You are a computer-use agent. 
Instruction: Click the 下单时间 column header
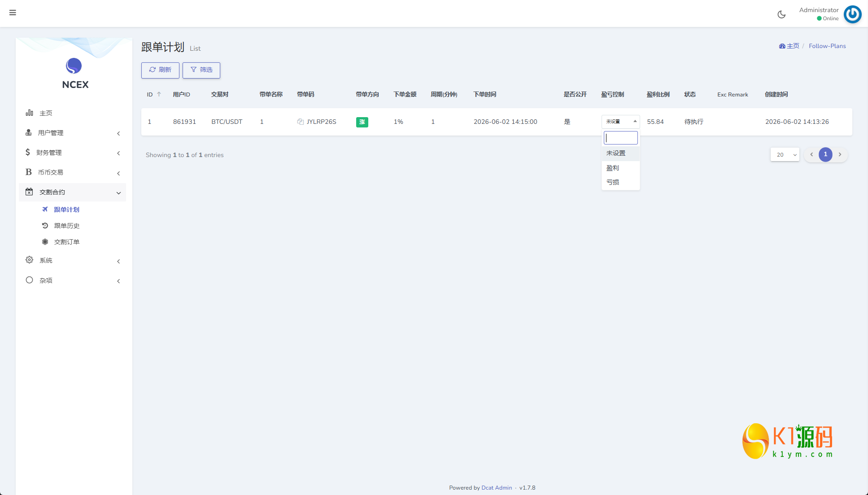pos(484,94)
